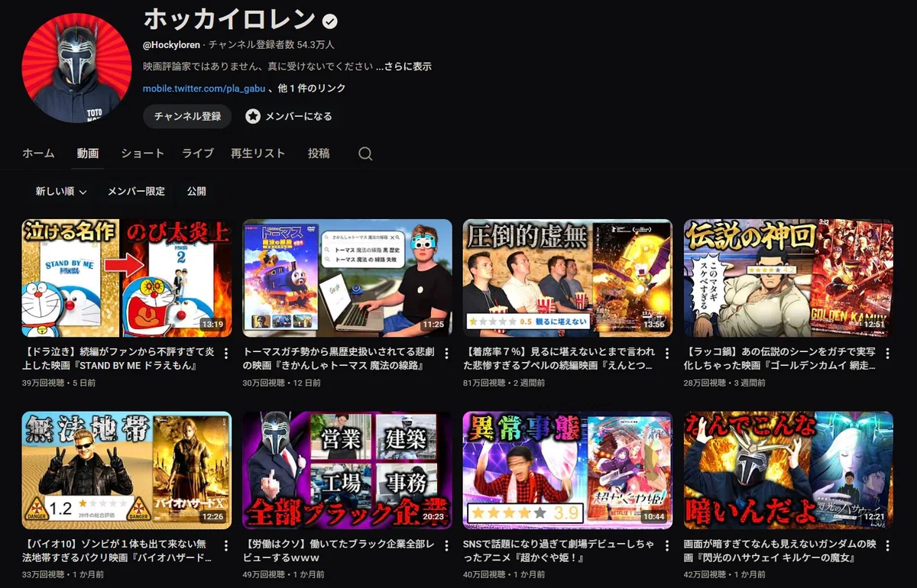Open title SNSで話題になり過ぎて劇場デビュー

(559, 551)
